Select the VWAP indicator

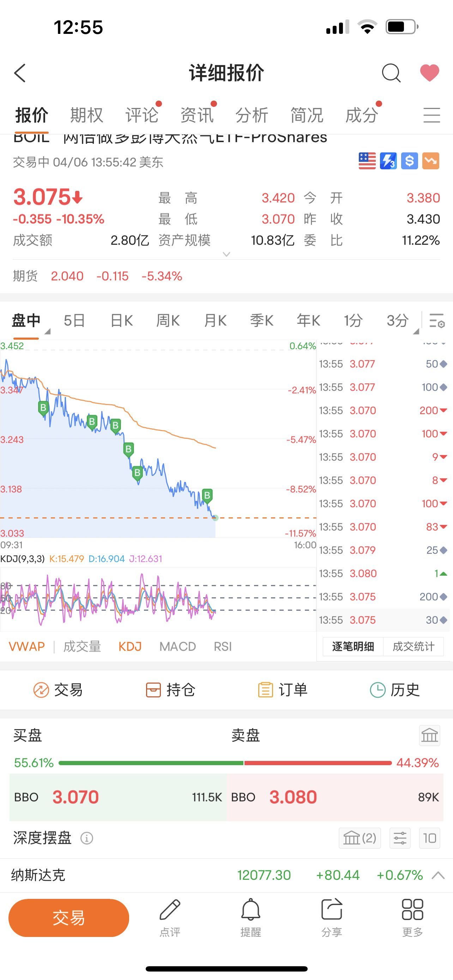coord(26,646)
